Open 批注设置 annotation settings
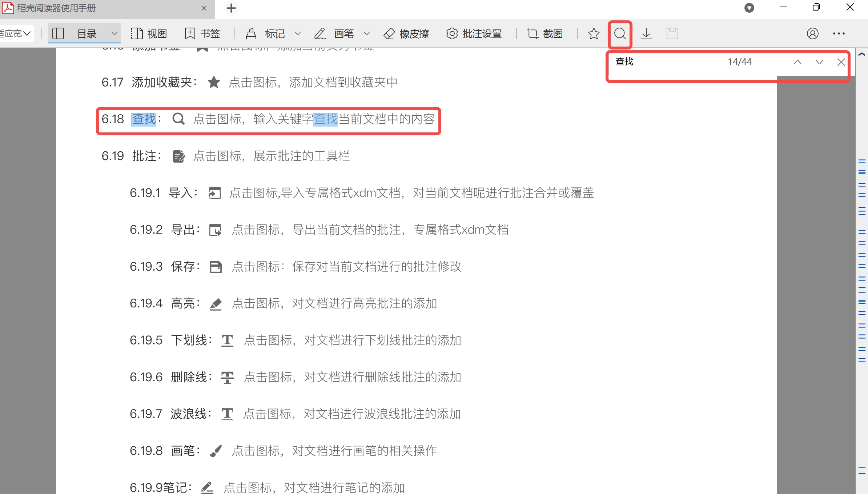Image resolution: width=868 pixels, height=494 pixels. (474, 34)
